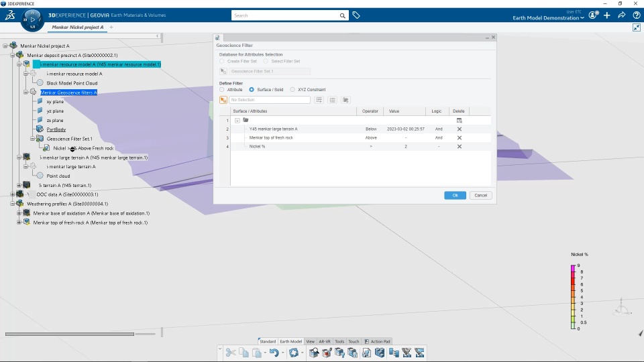Expand Menkar base of oxidation A node
The height and width of the screenshot is (362, 644).
[x=19, y=213]
